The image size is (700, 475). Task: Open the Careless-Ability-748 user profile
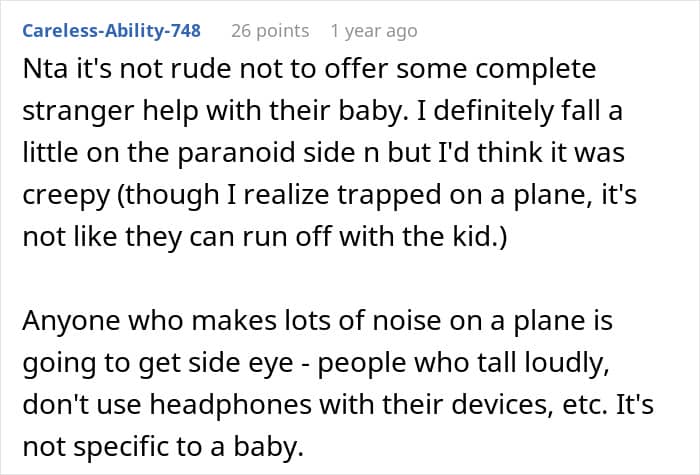click(x=112, y=31)
